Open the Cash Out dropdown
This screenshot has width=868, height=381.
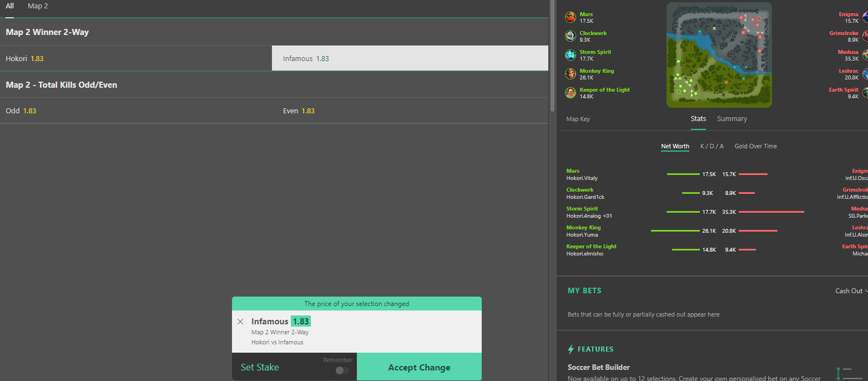point(851,291)
